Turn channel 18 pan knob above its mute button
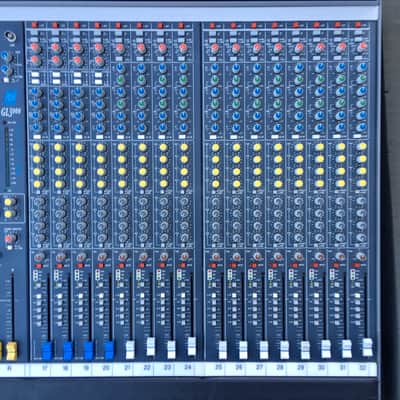Screen dimensions: 400x400 click(60, 257)
